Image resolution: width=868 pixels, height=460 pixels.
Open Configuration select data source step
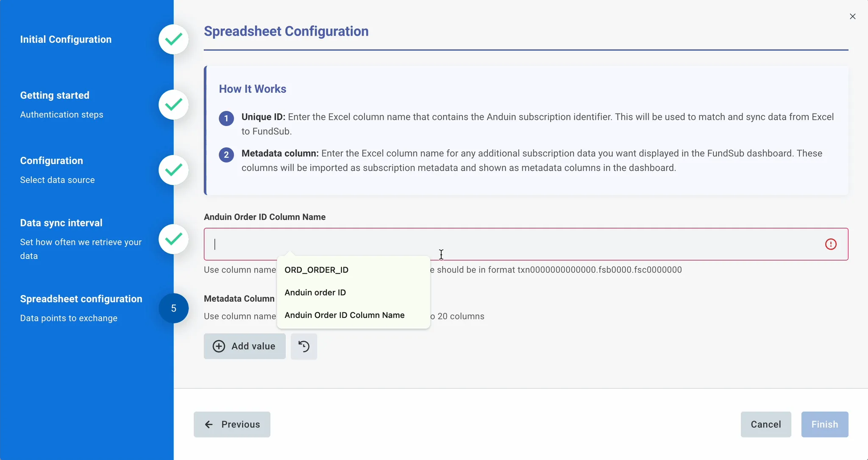(51, 161)
